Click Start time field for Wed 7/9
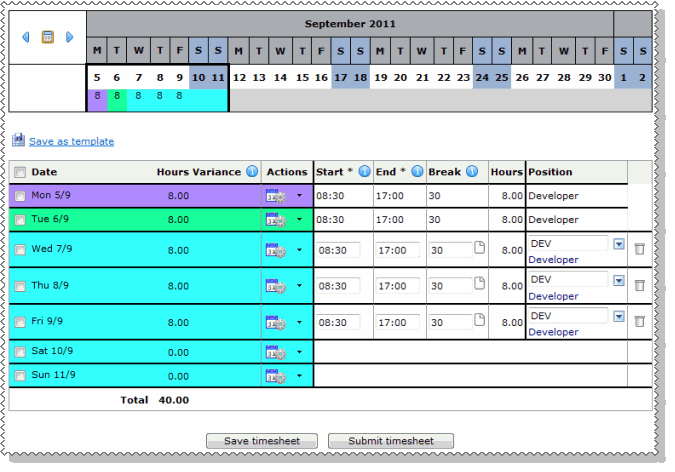This screenshot has height=472, width=675. point(338,250)
